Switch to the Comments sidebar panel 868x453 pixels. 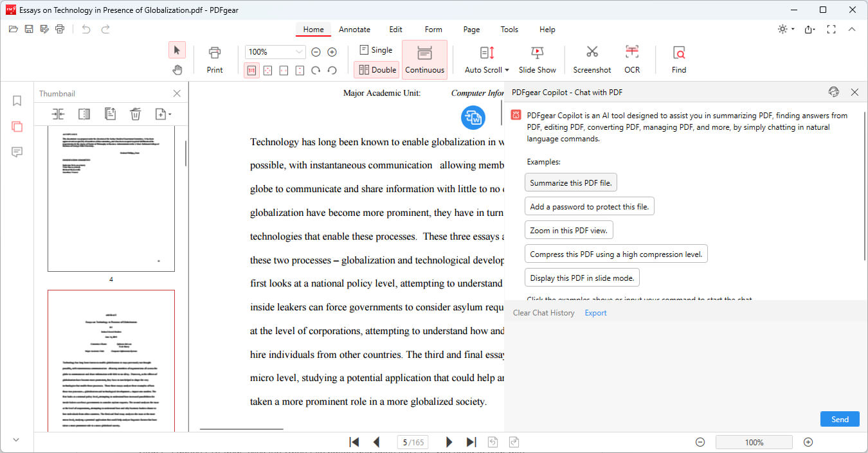(17, 152)
